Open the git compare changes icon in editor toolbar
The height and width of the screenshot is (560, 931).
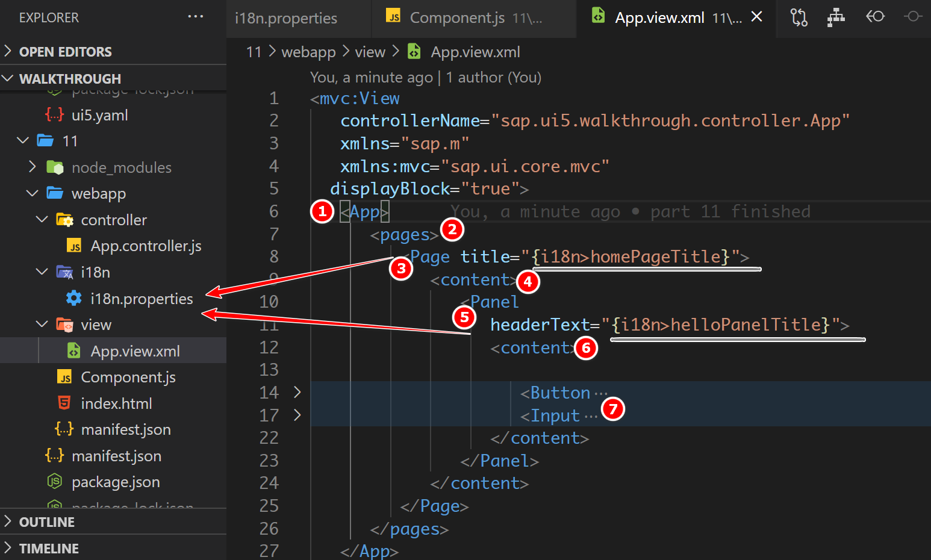tap(799, 17)
